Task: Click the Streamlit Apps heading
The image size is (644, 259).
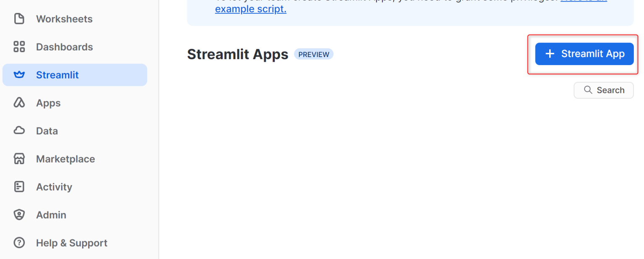Action: (x=237, y=54)
